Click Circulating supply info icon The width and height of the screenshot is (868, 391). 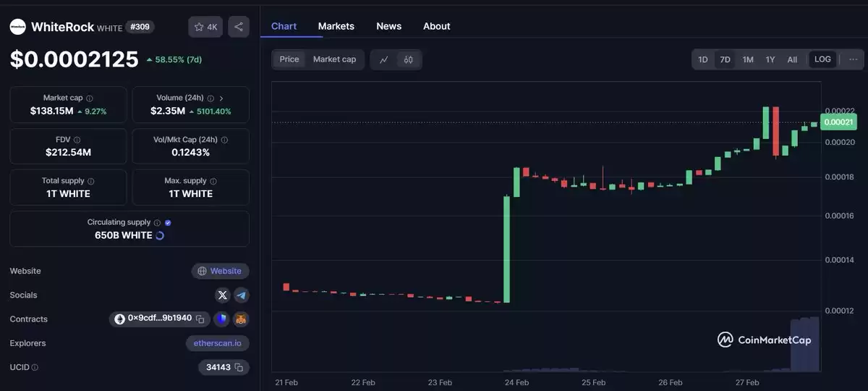pyautogui.click(x=157, y=223)
